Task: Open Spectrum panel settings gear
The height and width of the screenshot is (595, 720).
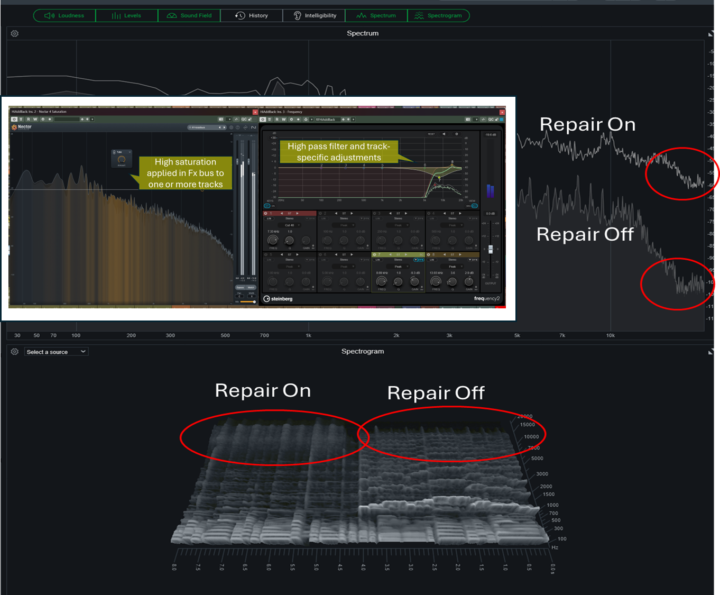Action: [x=15, y=34]
